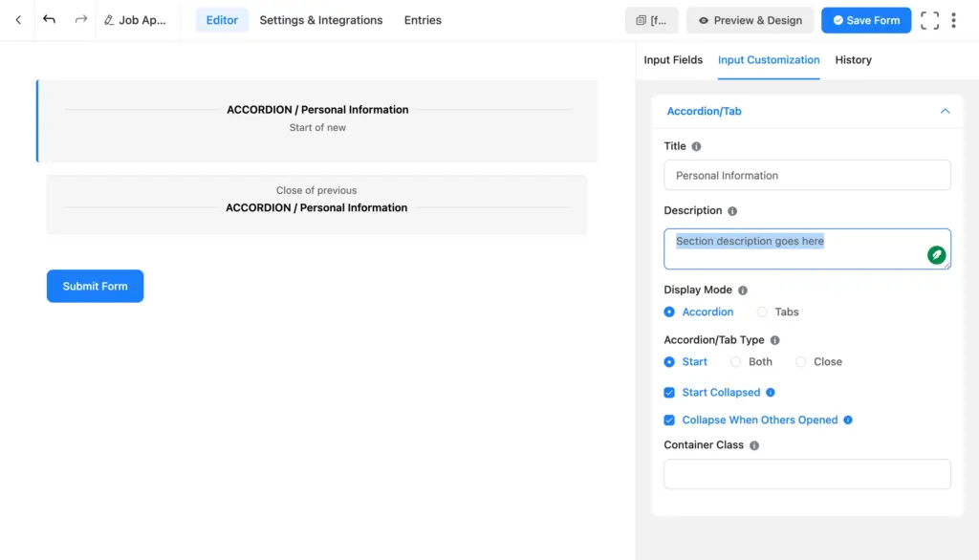This screenshot has height=560, width=979.
Task: Disable Collapse When Others Opened
Action: (x=668, y=420)
